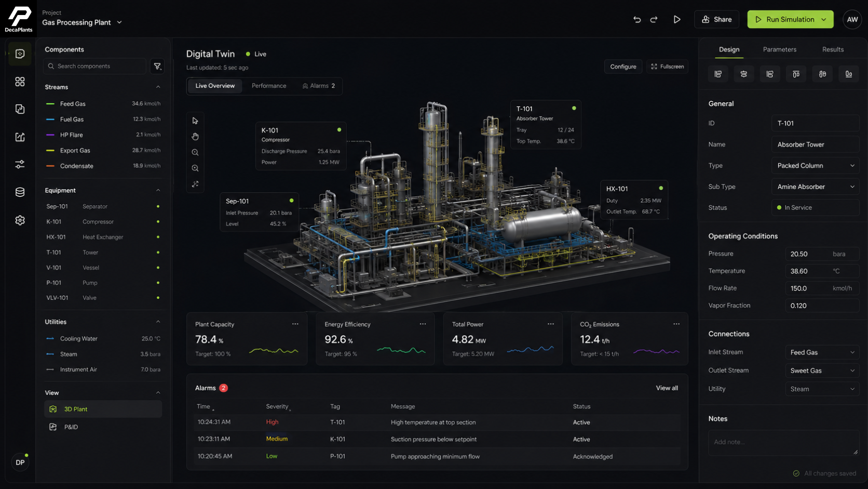
Task: Click the Sep-101 callout card
Action: [260, 212]
